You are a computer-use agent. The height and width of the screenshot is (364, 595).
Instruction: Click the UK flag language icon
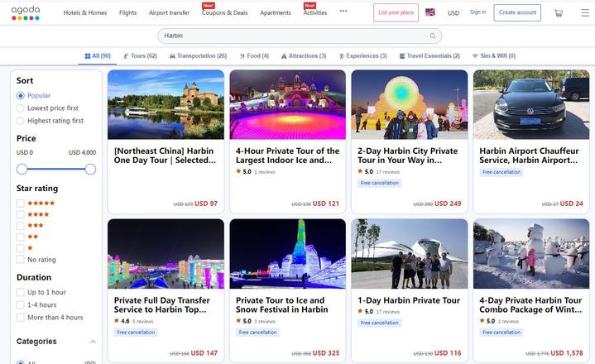coord(430,12)
